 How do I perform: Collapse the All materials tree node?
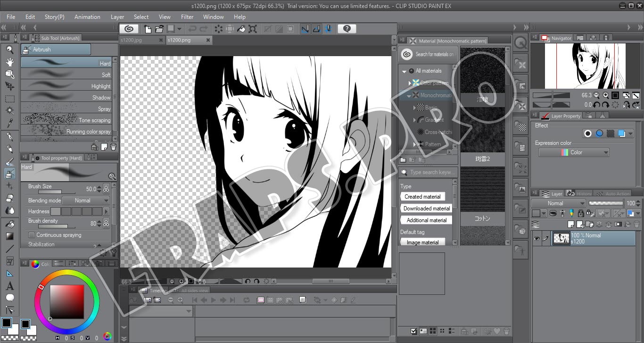tap(404, 71)
